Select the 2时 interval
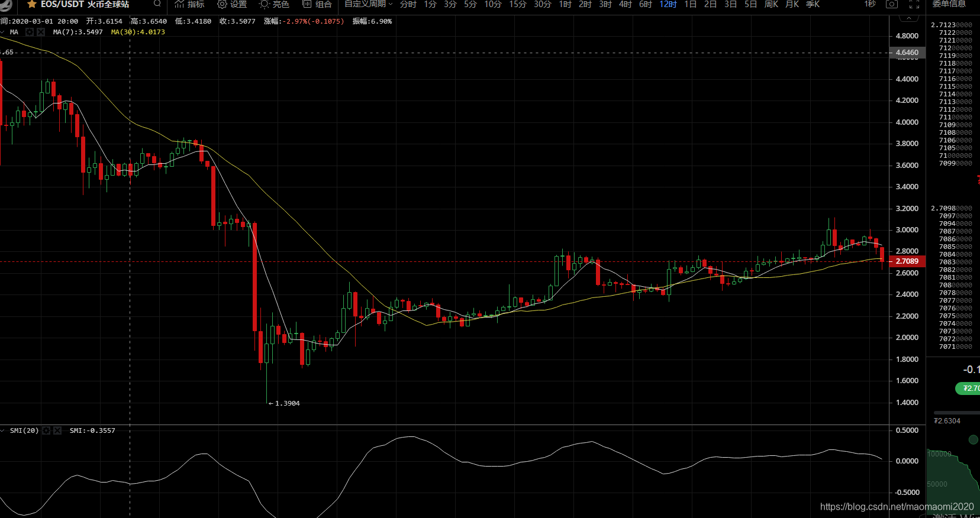980x518 pixels. 585,4
